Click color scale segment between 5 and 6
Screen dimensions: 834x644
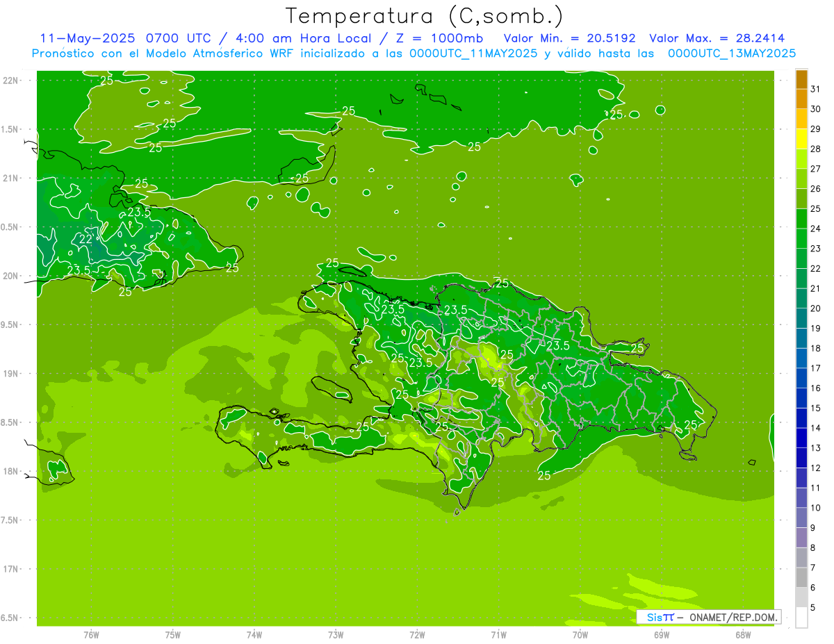(801, 597)
